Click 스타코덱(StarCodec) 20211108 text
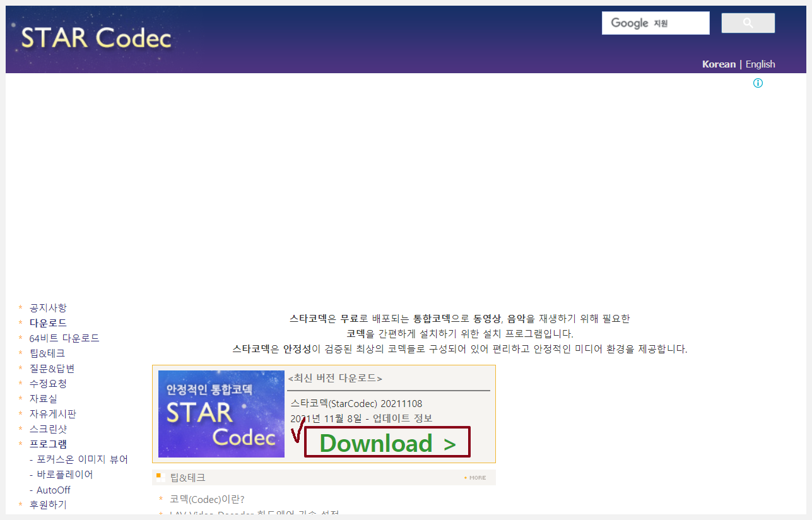The height and width of the screenshot is (520, 812). 356,403
